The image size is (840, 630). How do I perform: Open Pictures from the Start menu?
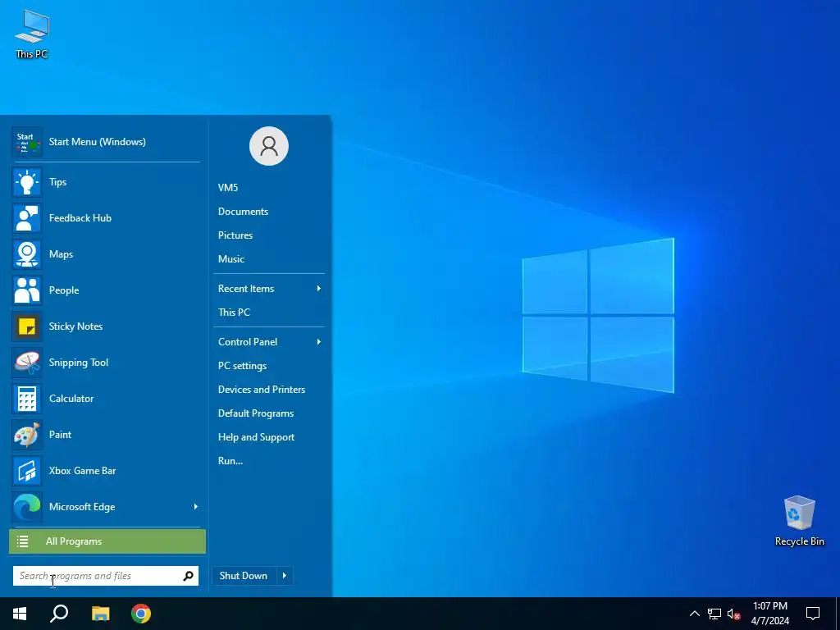pos(235,235)
